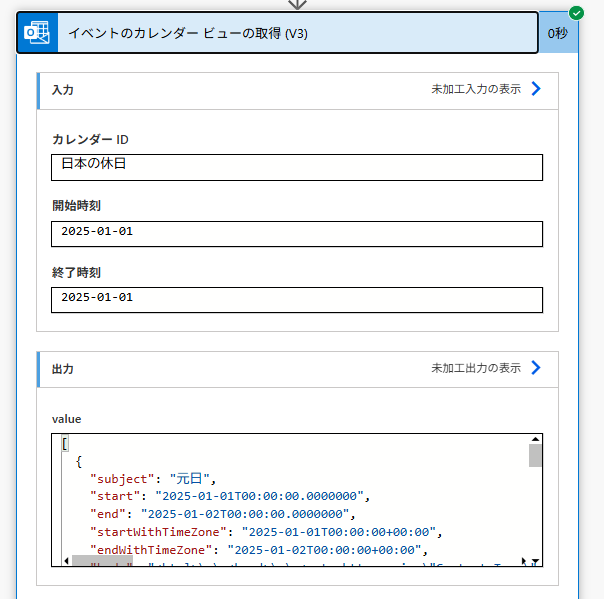Viewport: 604px width, 599px height.
Task: Click the "subject": "元日" line
Action: (x=153, y=479)
